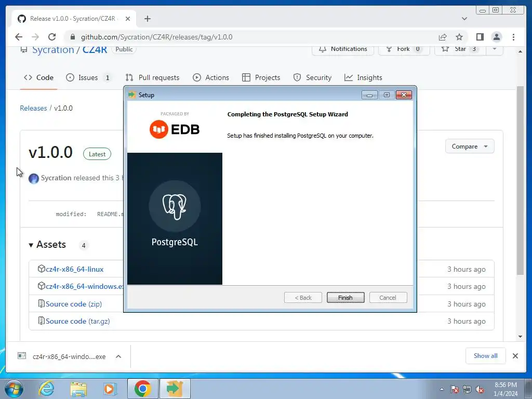The image size is (532, 399).
Task: Open the dropdown arrow next to Star
Action: click(x=495, y=49)
